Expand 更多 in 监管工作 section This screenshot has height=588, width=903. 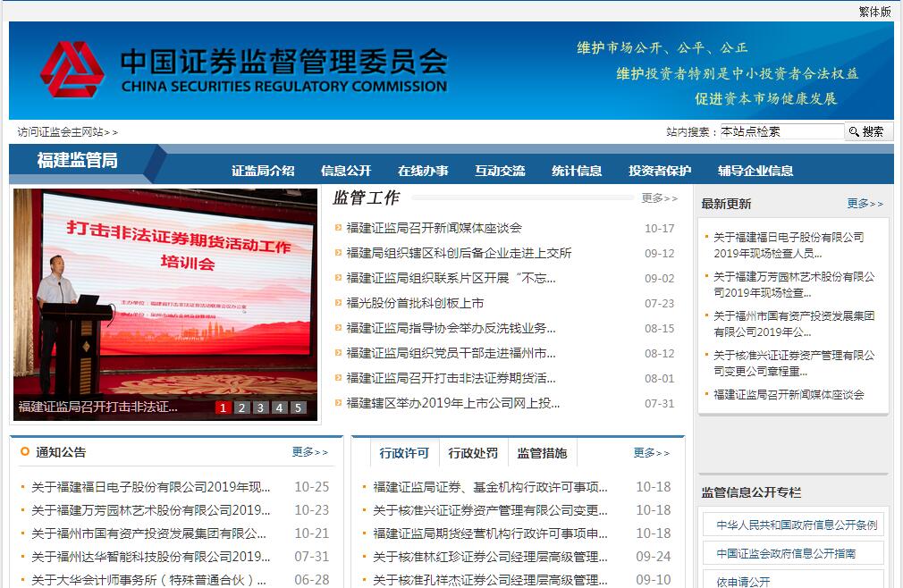pyautogui.click(x=659, y=198)
